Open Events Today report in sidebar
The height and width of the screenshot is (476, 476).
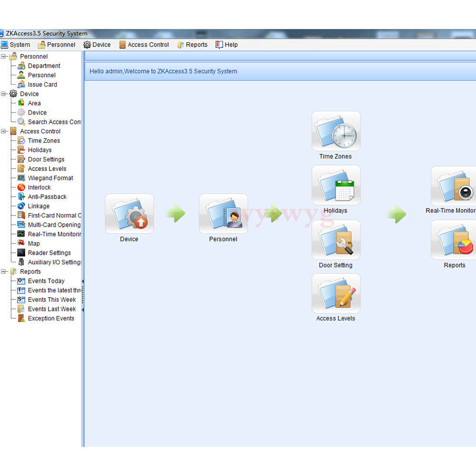(x=46, y=281)
